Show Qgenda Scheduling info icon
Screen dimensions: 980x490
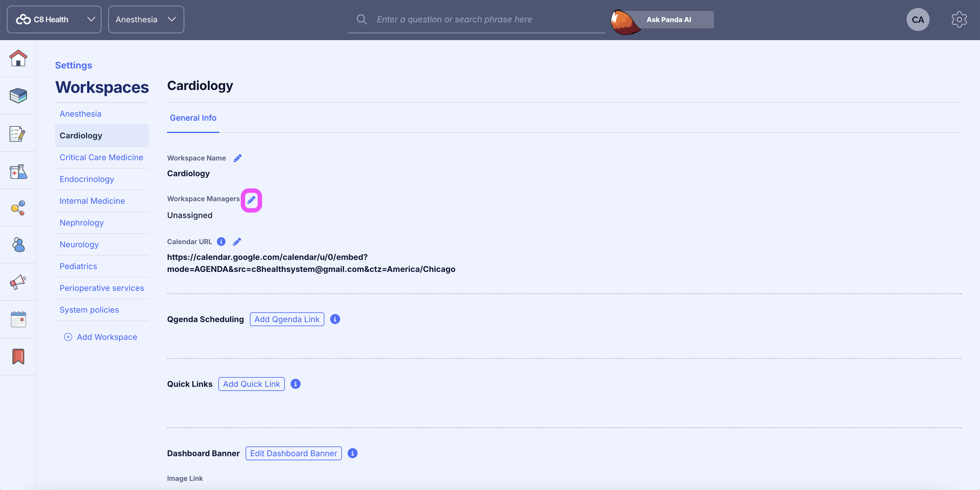click(x=335, y=320)
